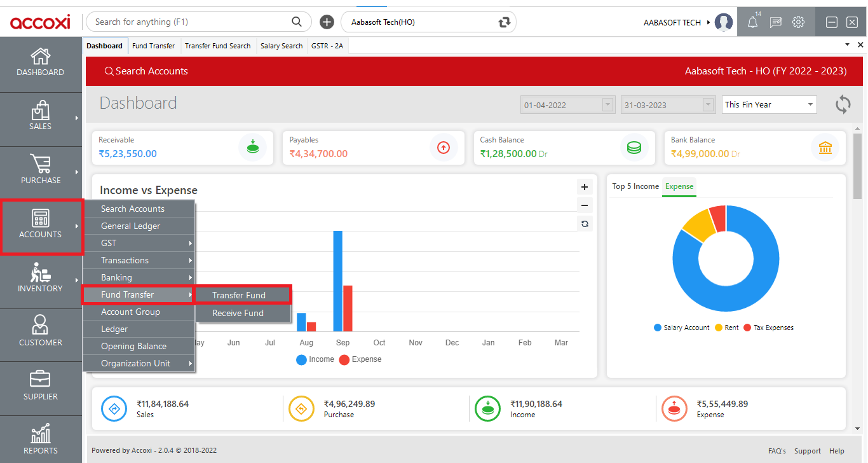
Task: Open the tab list dropdown arrow
Action: 847,45
